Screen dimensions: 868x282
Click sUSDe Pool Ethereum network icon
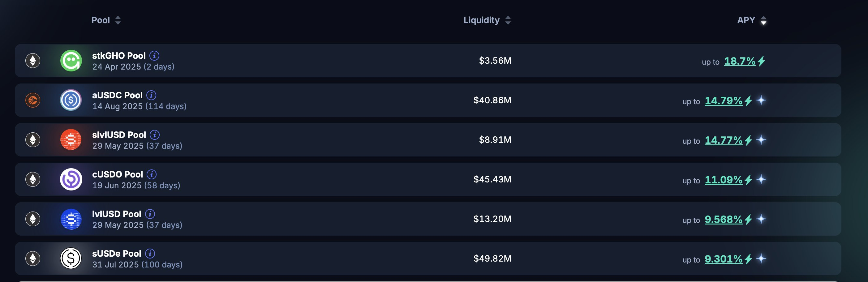tap(33, 258)
